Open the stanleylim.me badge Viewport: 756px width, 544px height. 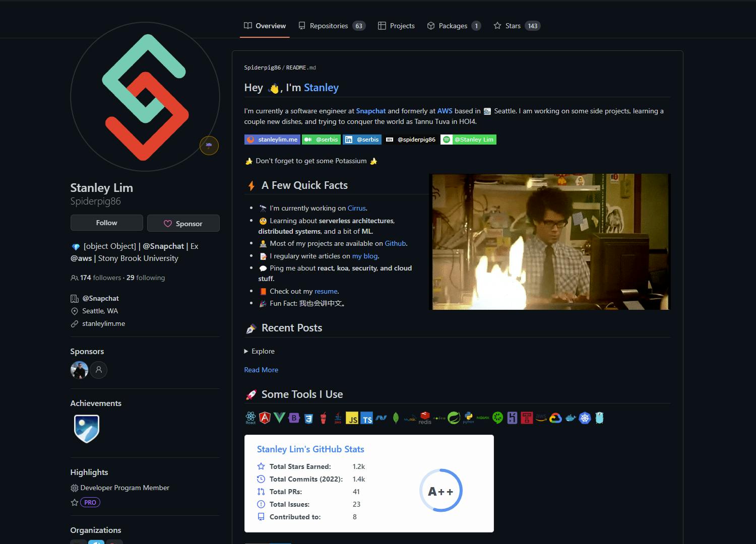tap(272, 140)
